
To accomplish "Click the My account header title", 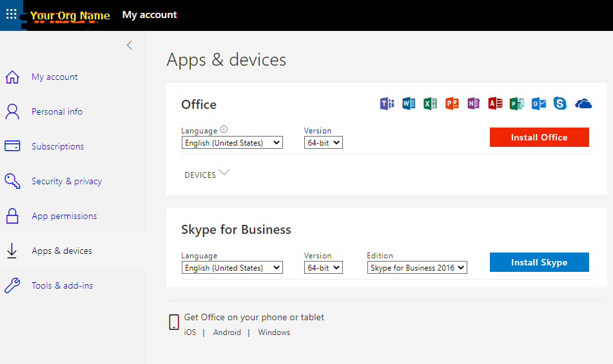I will click(150, 15).
